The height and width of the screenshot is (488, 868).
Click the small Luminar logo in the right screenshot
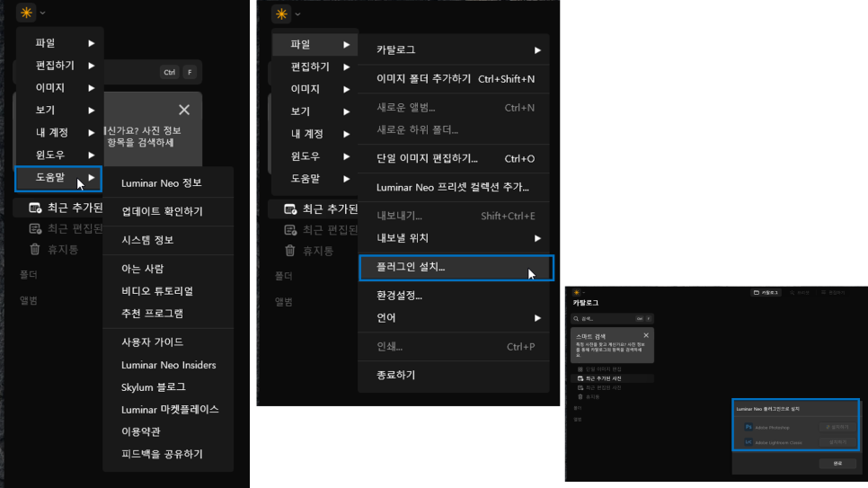576,292
